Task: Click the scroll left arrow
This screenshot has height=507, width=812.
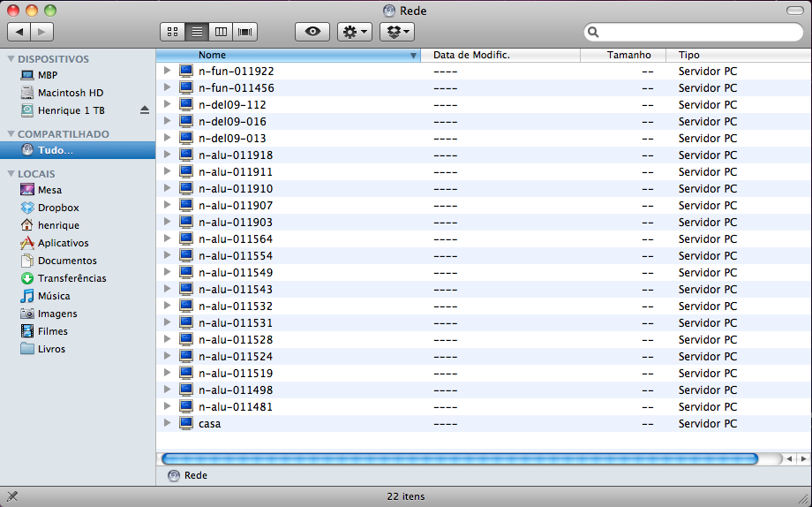Action: (789, 458)
